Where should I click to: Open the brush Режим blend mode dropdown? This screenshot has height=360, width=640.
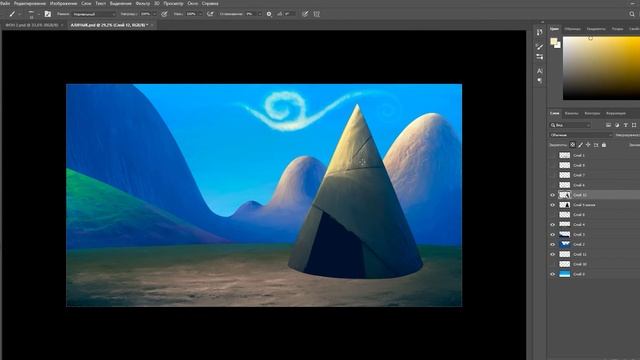pos(94,14)
